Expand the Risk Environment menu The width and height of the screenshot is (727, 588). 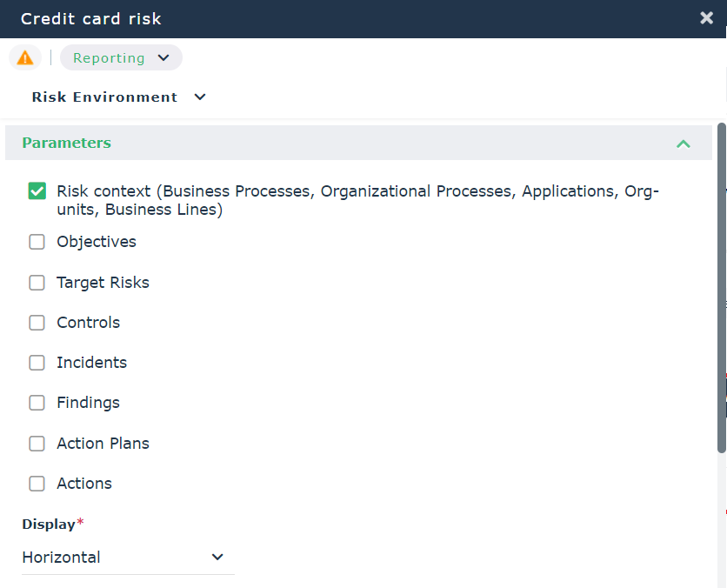click(x=200, y=97)
